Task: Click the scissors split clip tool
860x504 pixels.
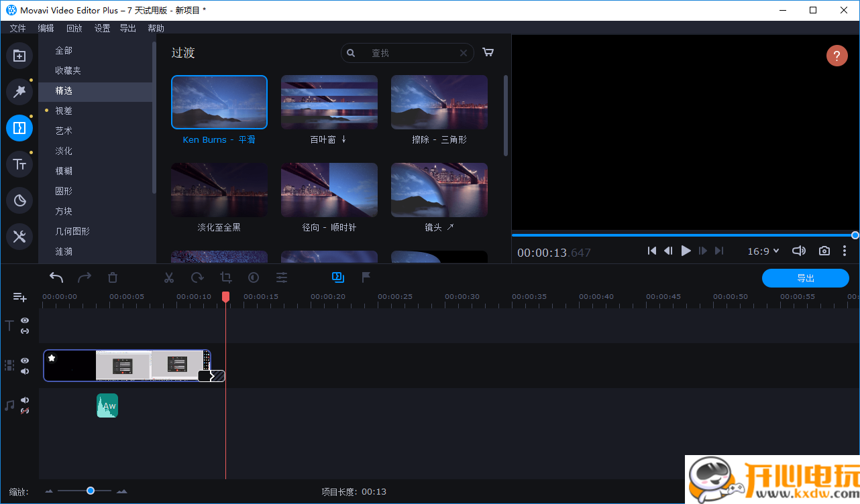Action: click(x=169, y=277)
